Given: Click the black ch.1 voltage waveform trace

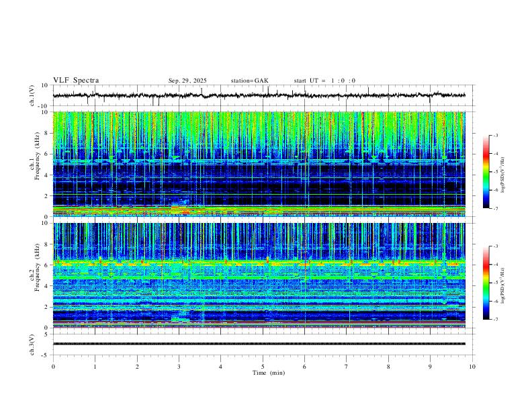Looking at the screenshot, I should (x=259, y=95).
